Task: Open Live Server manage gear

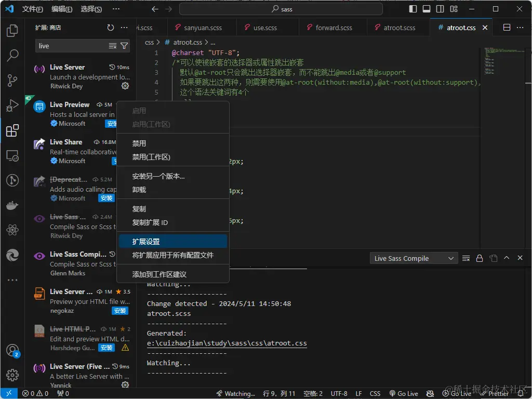Action: (125, 86)
